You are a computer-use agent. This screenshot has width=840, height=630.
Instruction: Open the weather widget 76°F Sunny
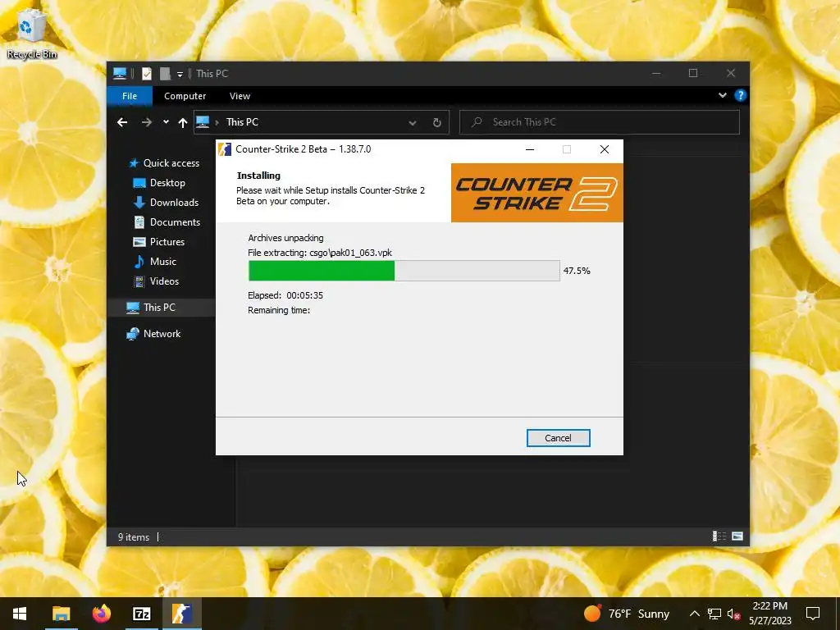point(626,614)
